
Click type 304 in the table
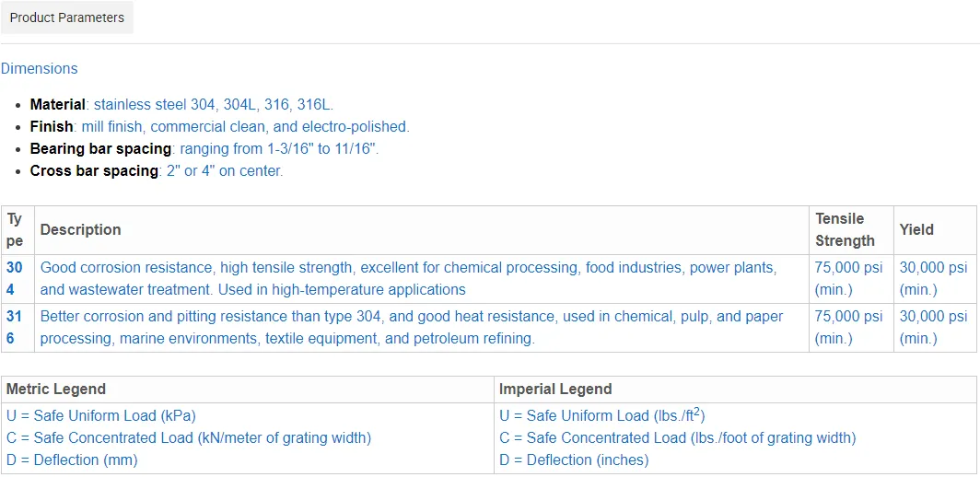(x=16, y=278)
